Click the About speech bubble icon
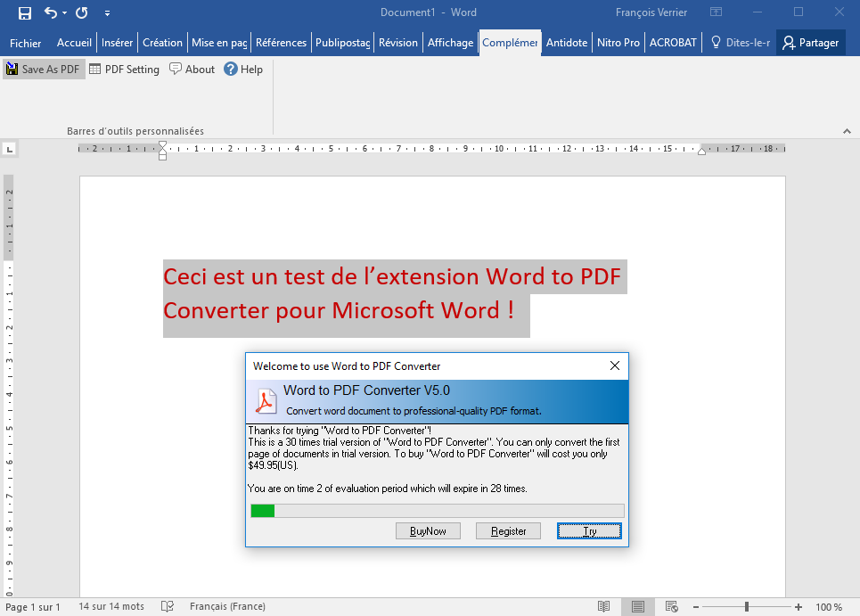Screen dimensions: 860x616 [x=176, y=70]
